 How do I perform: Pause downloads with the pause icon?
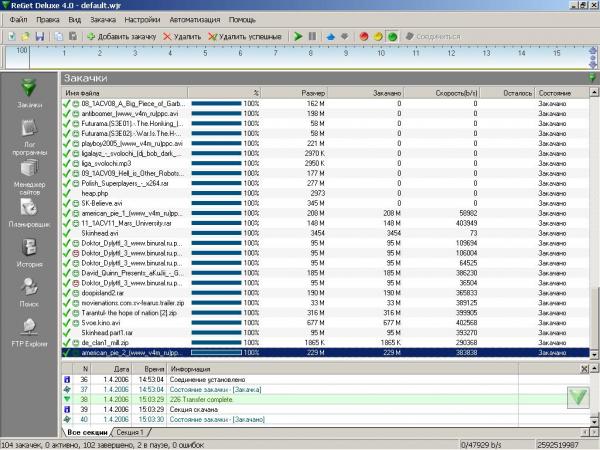pyautogui.click(x=312, y=36)
